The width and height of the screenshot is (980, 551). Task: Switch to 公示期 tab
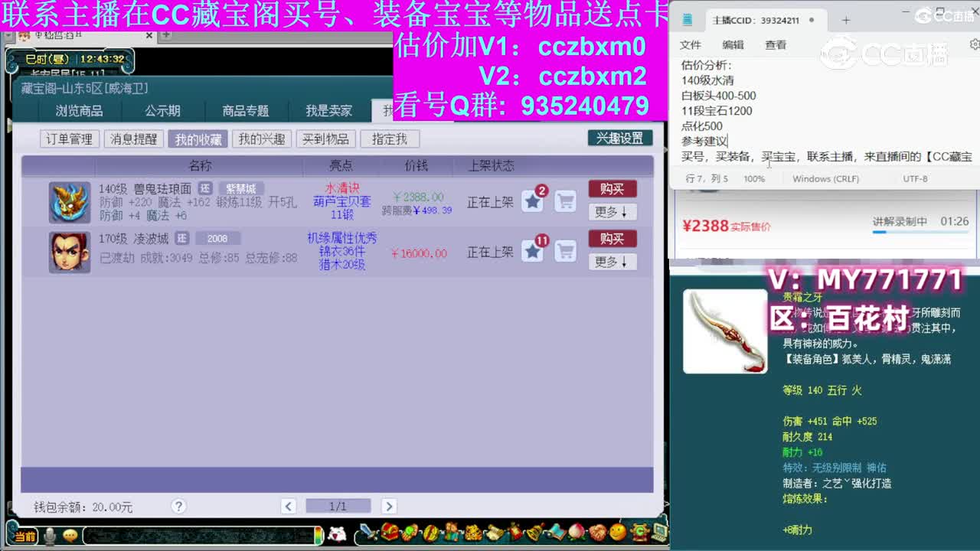point(162,111)
